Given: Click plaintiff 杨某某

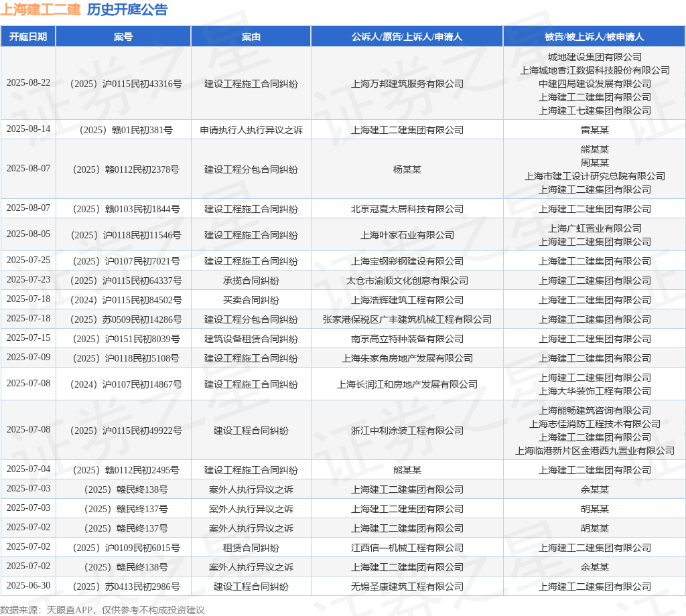Looking at the screenshot, I should pos(407,169).
